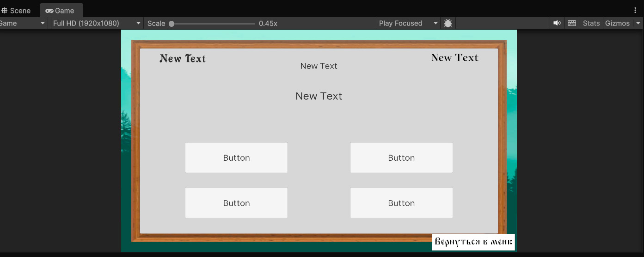Click the "Вернуться в меню" button
This screenshot has width=644, height=257.
(x=473, y=242)
